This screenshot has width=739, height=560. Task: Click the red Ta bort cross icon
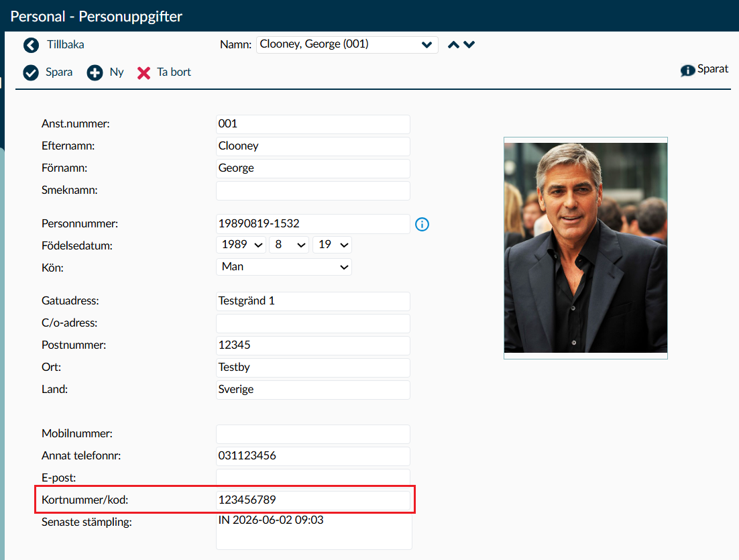(144, 73)
